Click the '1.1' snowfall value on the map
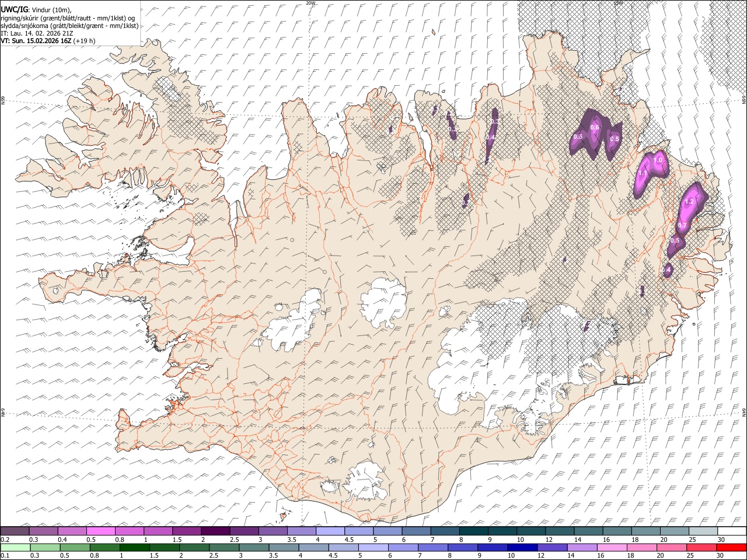Screen dimensions: 747x560 click(642, 173)
